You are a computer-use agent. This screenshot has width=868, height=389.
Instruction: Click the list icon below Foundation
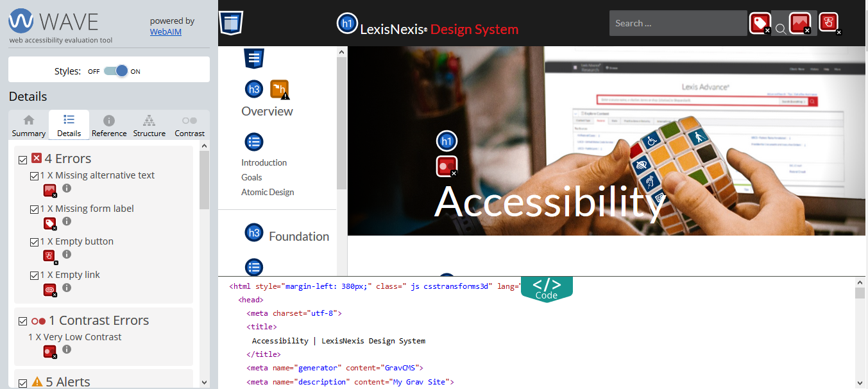click(x=254, y=267)
